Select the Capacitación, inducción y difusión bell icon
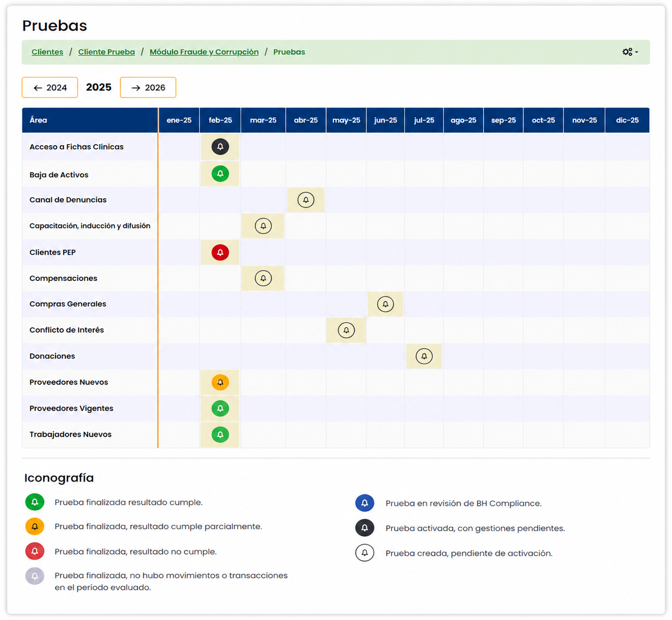This screenshot has height=620, width=672. click(263, 226)
